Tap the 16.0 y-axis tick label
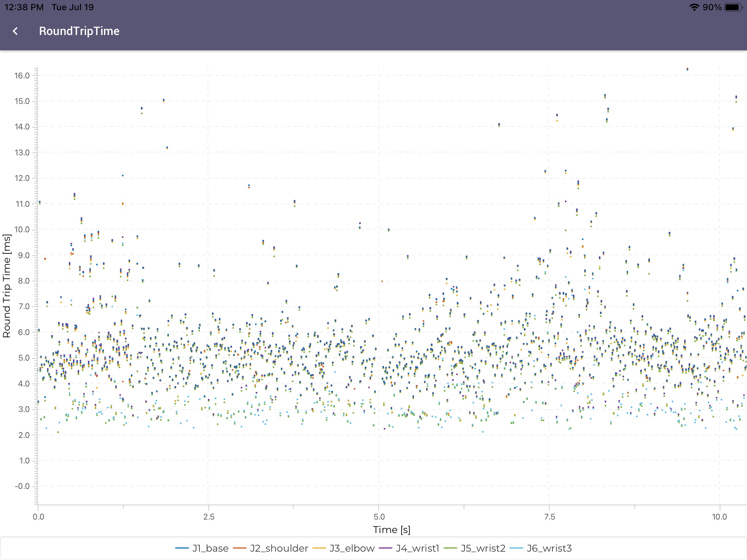 pyautogui.click(x=22, y=75)
